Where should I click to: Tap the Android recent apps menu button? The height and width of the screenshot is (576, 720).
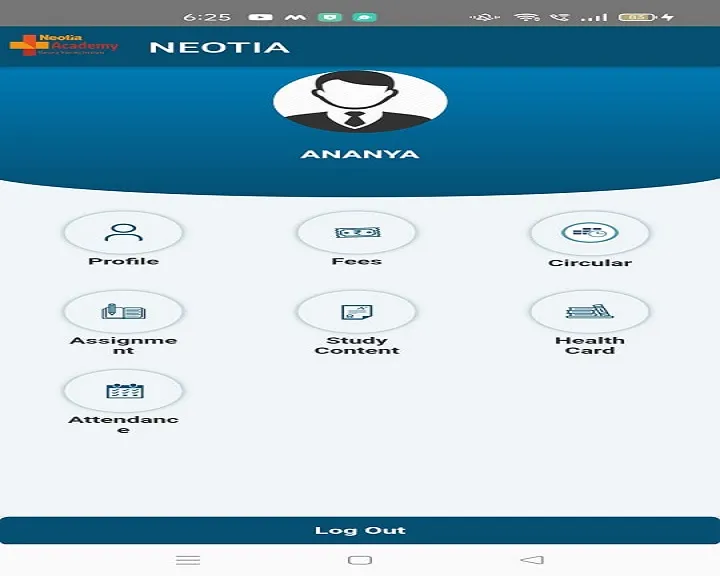pyautogui.click(x=188, y=560)
